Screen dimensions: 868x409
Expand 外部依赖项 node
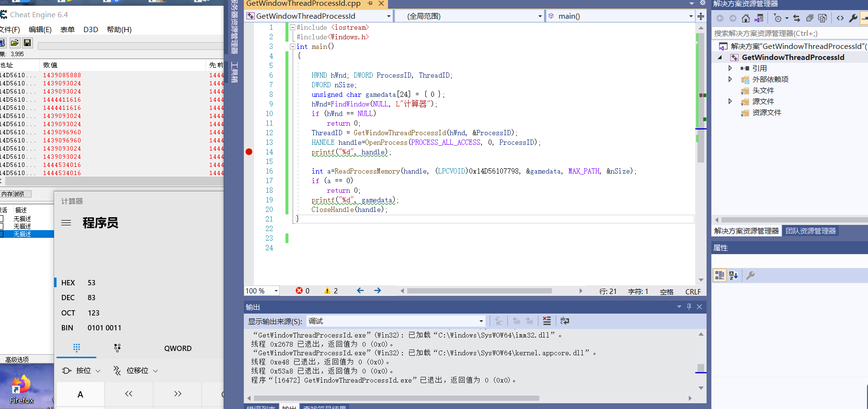click(x=730, y=79)
